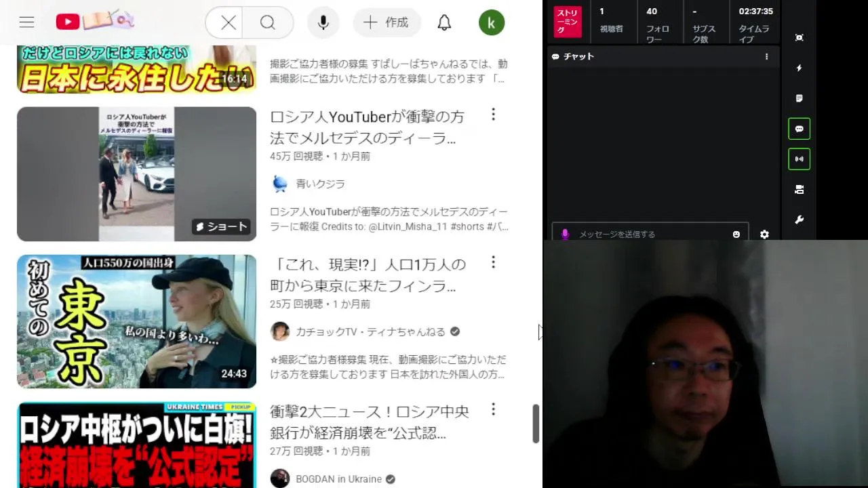Click the 視聴者 viewer count stat

pyautogui.click(x=611, y=20)
